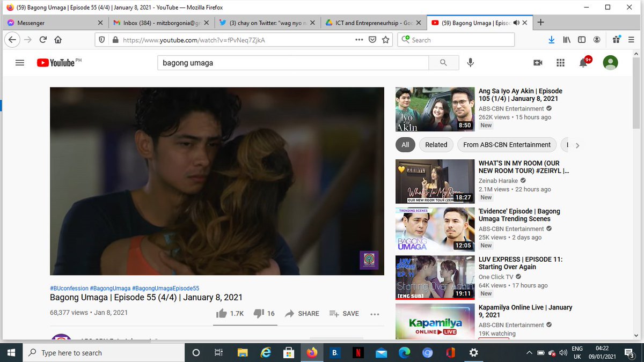
Task: Open page actions three-dot menu in URL bar
Action: [x=359, y=40]
